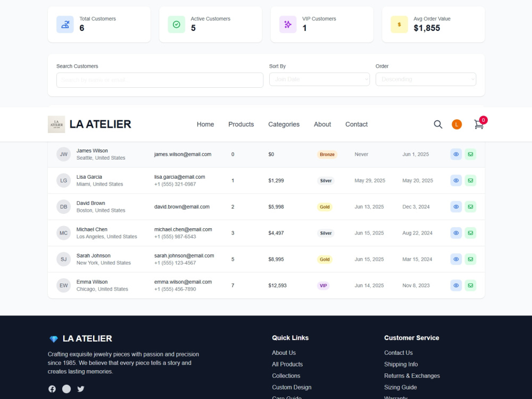The height and width of the screenshot is (399, 532).
Task: Click Silver badge in Lisa Garcia row
Action: [x=326, y=181]
